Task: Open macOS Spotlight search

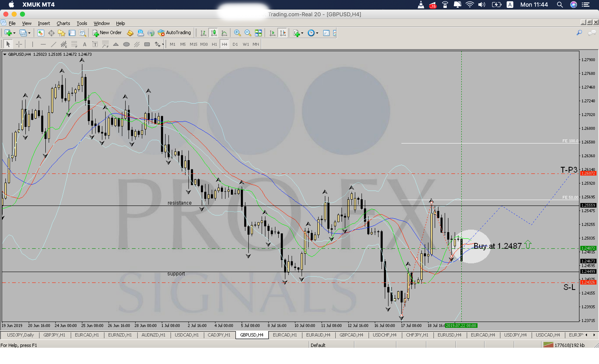Action: 560,5
